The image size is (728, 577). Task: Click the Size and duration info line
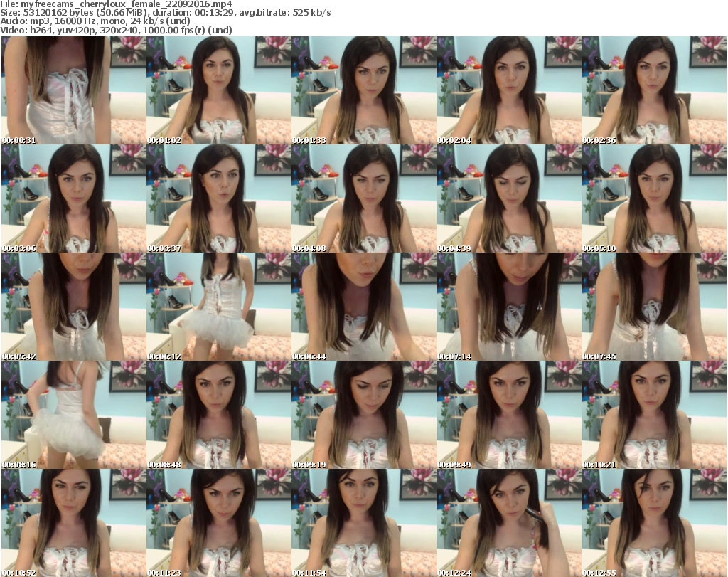(x=166, y=13)
